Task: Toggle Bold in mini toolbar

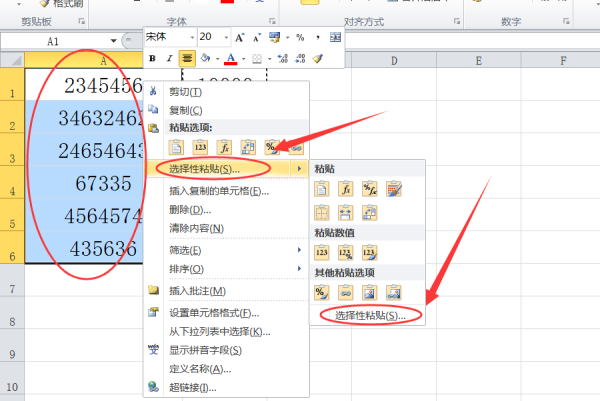Action: [x=152, y=59]
